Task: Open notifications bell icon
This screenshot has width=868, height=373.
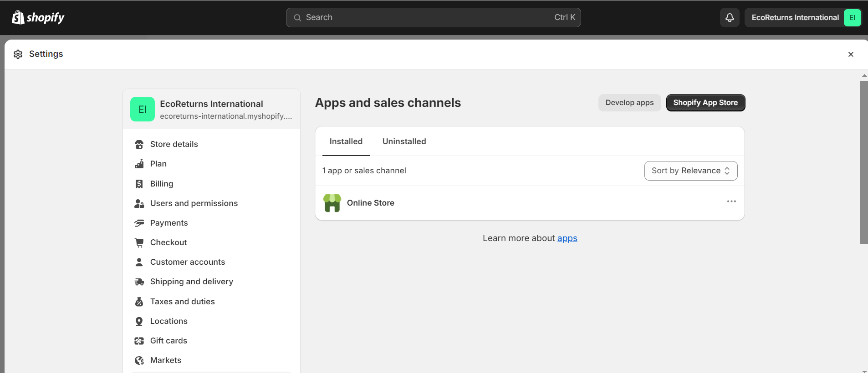Action: click(x=730, y=17)
